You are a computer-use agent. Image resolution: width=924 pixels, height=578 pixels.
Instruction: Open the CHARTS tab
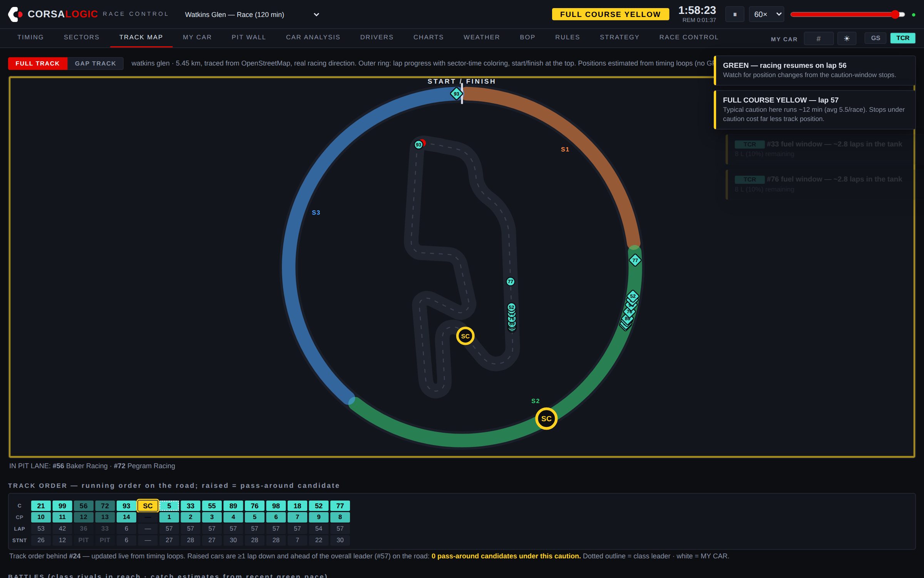tap(429, 37)
